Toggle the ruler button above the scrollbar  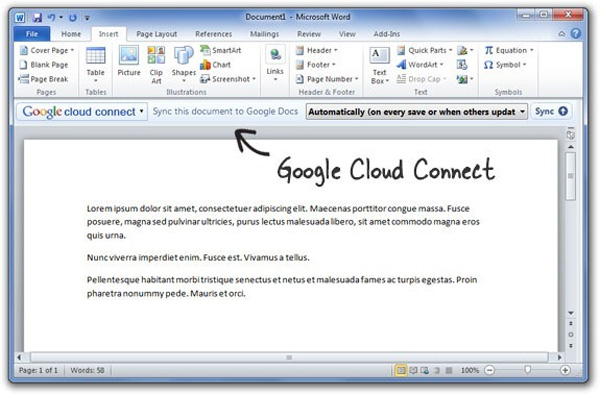click(570, 134)
